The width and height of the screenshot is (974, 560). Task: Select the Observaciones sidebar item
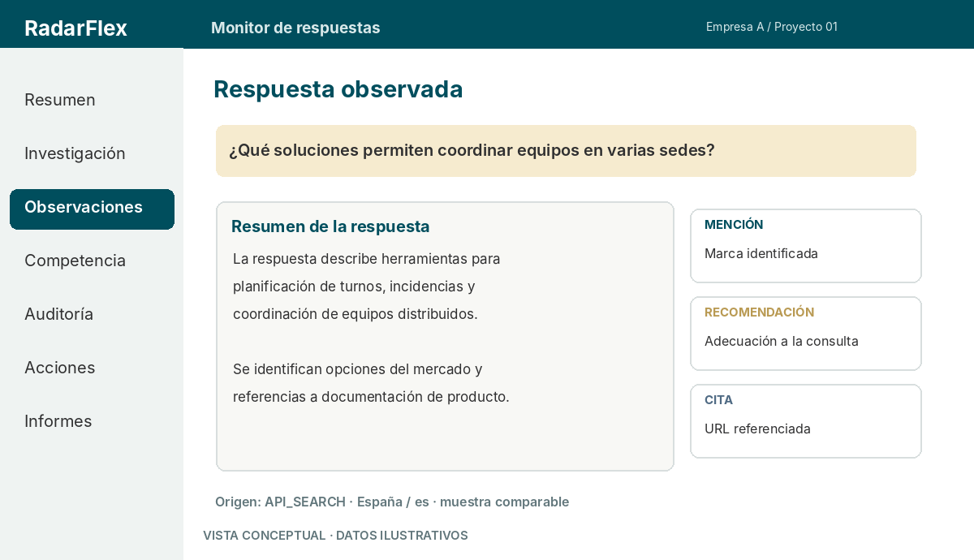(92, 209)
